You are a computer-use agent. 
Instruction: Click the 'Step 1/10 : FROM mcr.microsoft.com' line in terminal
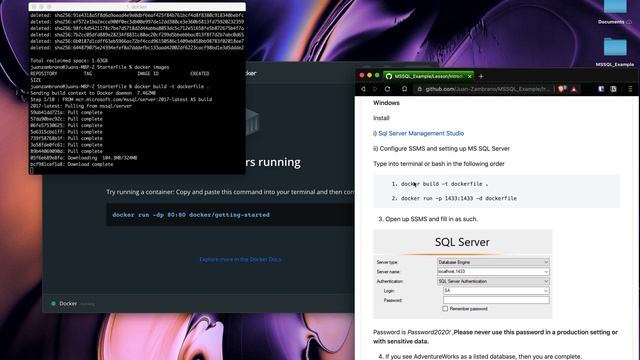(121, 100)
